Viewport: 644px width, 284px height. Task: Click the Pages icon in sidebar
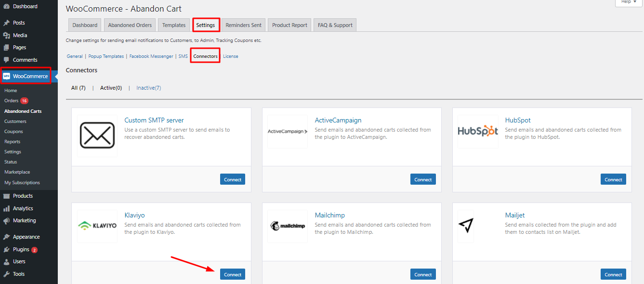pos(6,47)
